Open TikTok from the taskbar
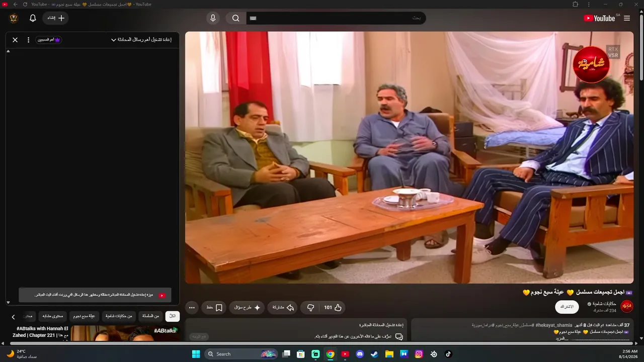Viewport: 644px width, 362px height. click(448, 354)
